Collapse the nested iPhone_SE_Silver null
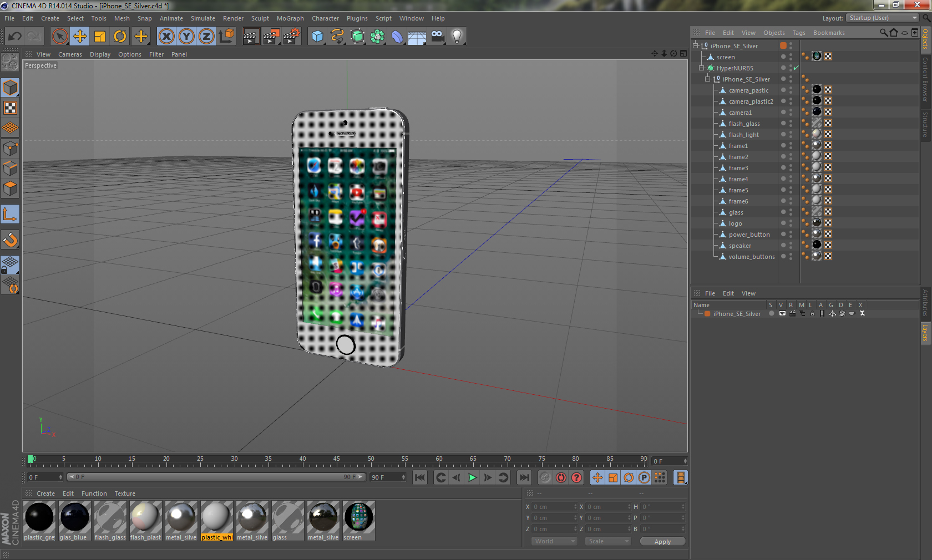 click(x=707, y=79)
